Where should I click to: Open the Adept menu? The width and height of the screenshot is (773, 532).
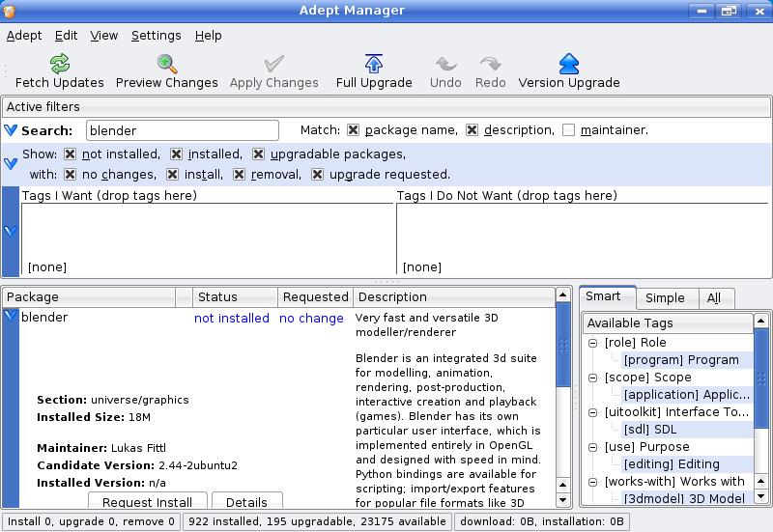(x=24, y=36)
